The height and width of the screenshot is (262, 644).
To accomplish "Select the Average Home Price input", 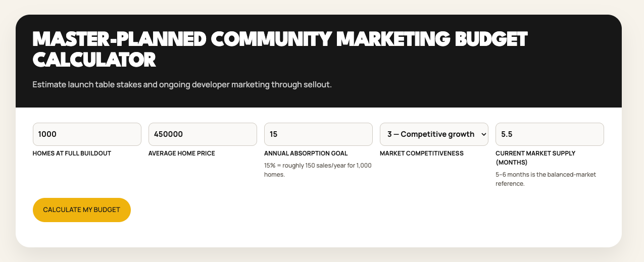I will click(x=203, y=134).
